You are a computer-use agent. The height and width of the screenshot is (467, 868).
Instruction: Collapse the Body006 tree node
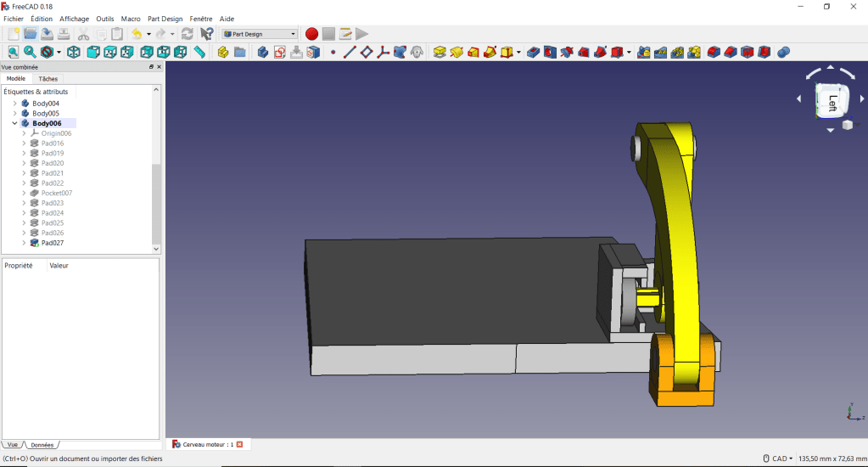tap(14, 123)
